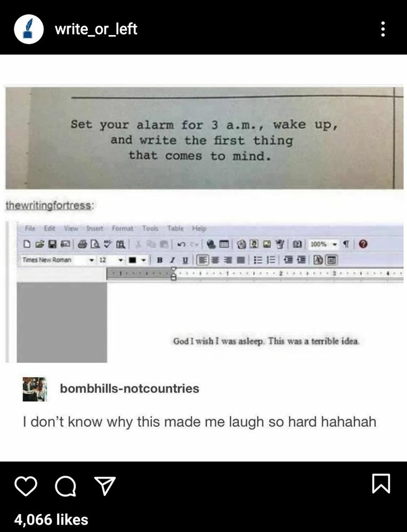Open the Table menu

(176, 228)
